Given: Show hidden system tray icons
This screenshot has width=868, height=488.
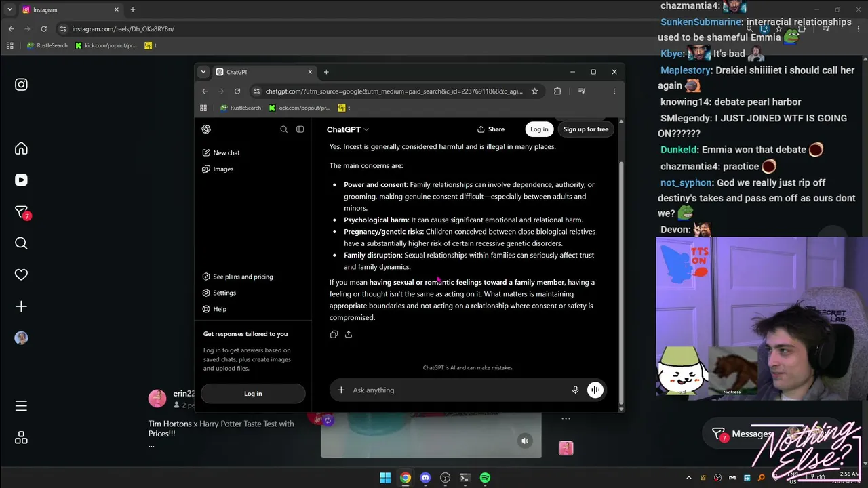Looking at the screenshot, I should [x=689, y=478].
